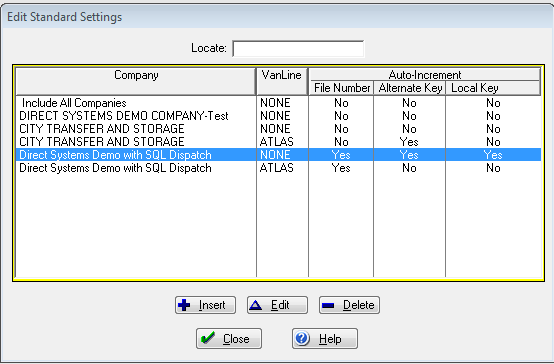Click Alternate Key No in last Direct Systems row
Screen dimensions: 554x364
pyautogui.click(x=409, y=168)
